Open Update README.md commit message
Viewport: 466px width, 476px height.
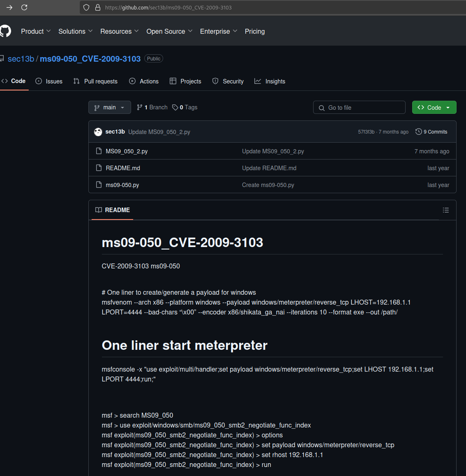(x=269, y=168)
